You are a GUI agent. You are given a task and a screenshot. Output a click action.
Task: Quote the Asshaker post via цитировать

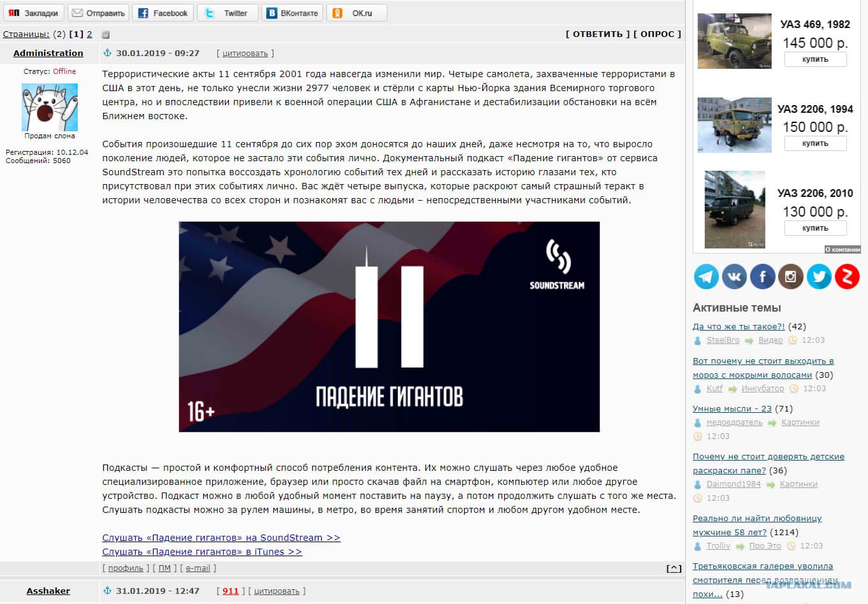point(277,591)
